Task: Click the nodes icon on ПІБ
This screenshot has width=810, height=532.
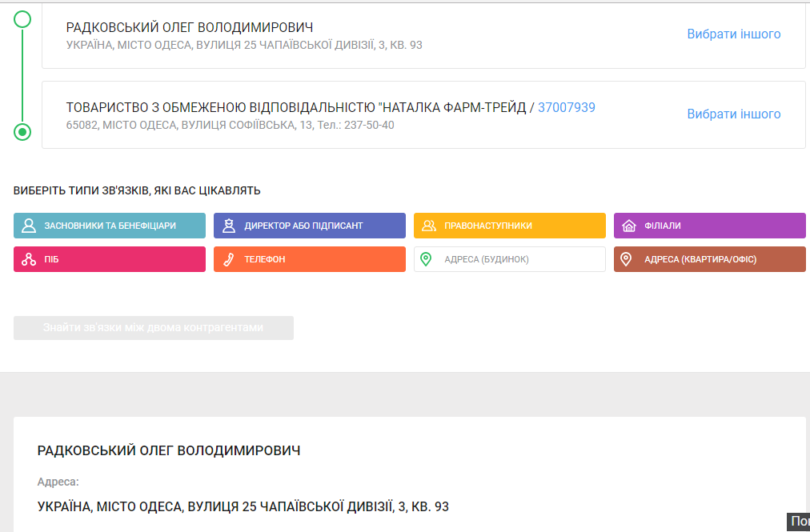Action: click(29, 259)
